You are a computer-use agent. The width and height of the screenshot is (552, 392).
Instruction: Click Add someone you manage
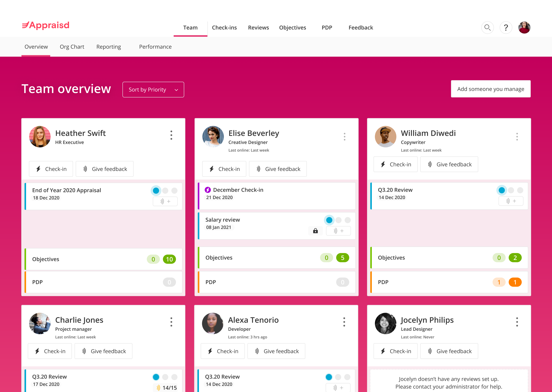point(490,89)
